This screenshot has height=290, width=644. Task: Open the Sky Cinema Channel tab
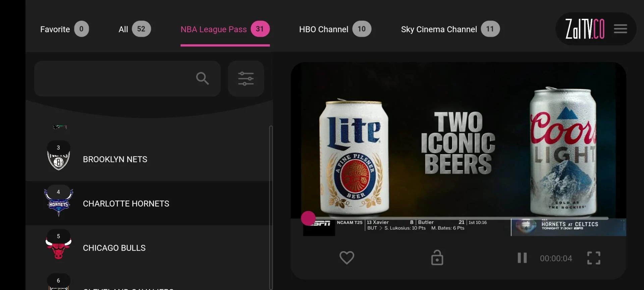(x=450, y=29)
